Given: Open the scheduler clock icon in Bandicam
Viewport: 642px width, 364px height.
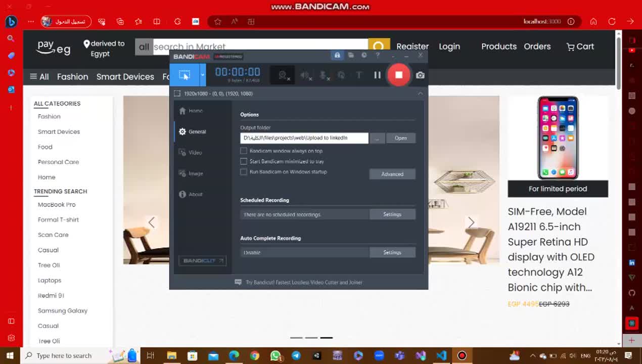Looking at the screenshot, I should click(x=364, y=55).
